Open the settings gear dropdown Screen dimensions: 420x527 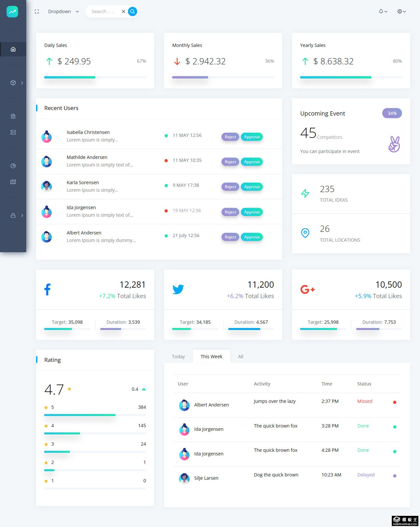[402, 11]
